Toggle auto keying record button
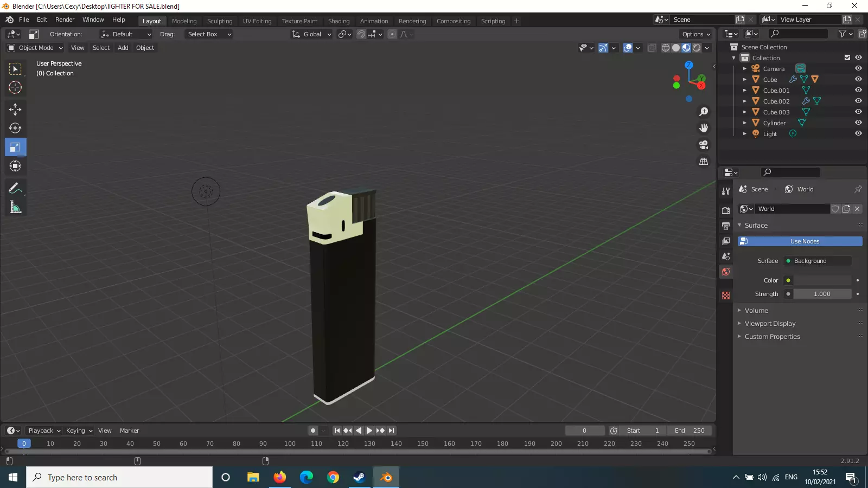Image resolution: width=868 pixels, height=488 pixels. [x=313, y=431]
